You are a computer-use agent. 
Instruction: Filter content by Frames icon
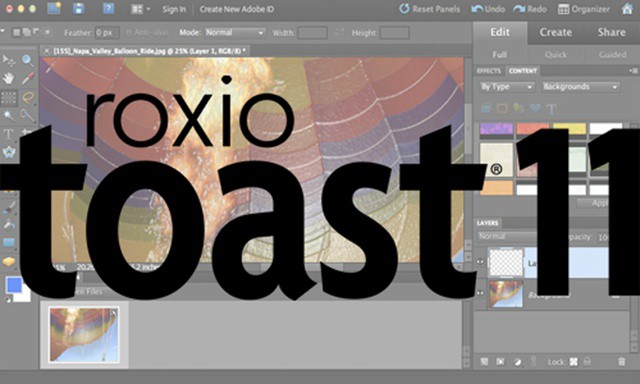click(502, 108)
